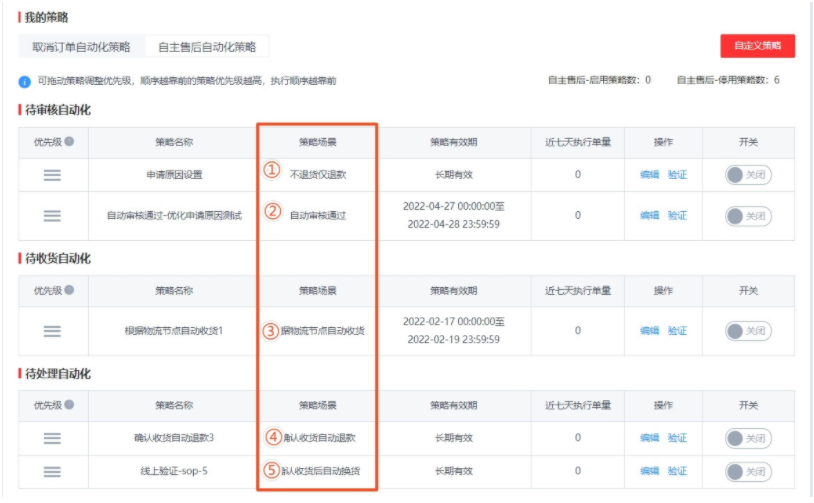
Task: Switch to 取消订单自动化策略 tab
Action: 81,46
